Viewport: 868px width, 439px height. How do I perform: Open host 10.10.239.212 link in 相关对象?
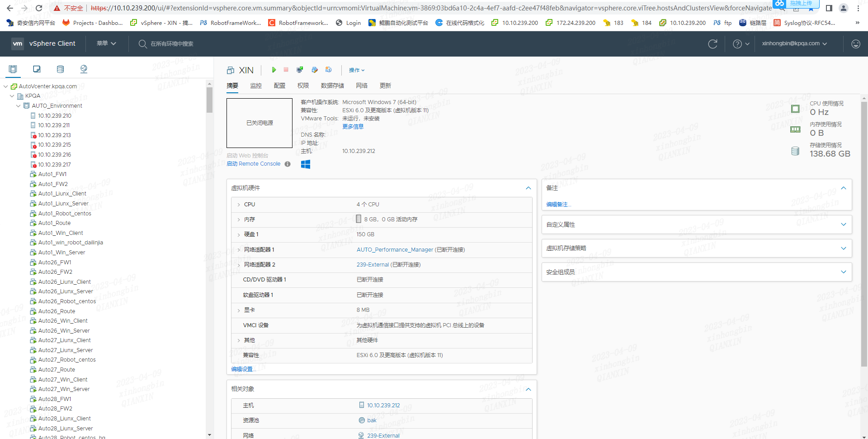coord(383,406)
